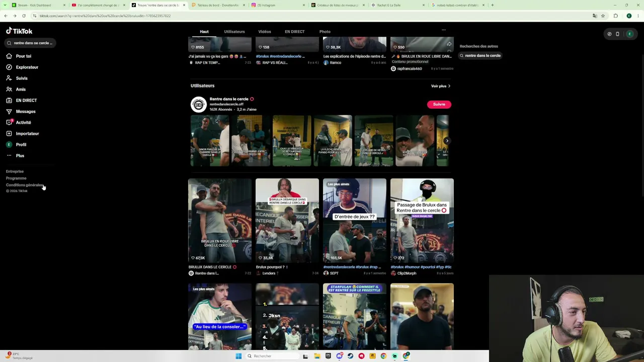Open the Importateur upload page
The height and width of the screenshot is (362, 644).
pyautogui.click(x=22, y=133)
